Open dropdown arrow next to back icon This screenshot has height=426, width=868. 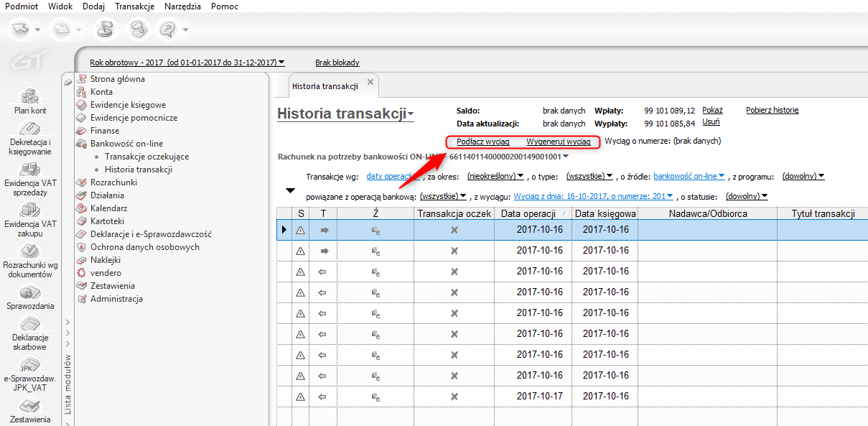tap(38, 30)
